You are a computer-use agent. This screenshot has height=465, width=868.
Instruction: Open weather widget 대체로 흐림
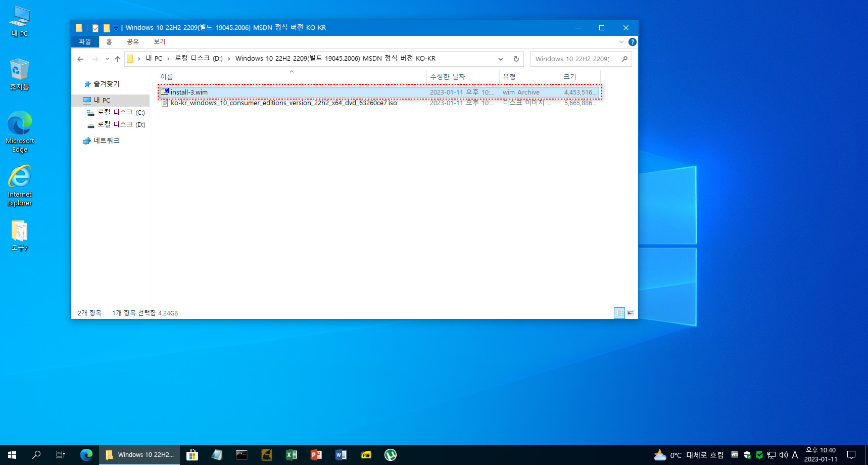coord(689,455)
